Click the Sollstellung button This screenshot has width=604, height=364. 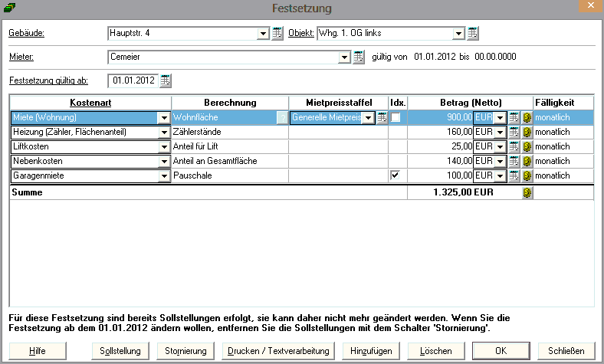click(x=120, y=350)
